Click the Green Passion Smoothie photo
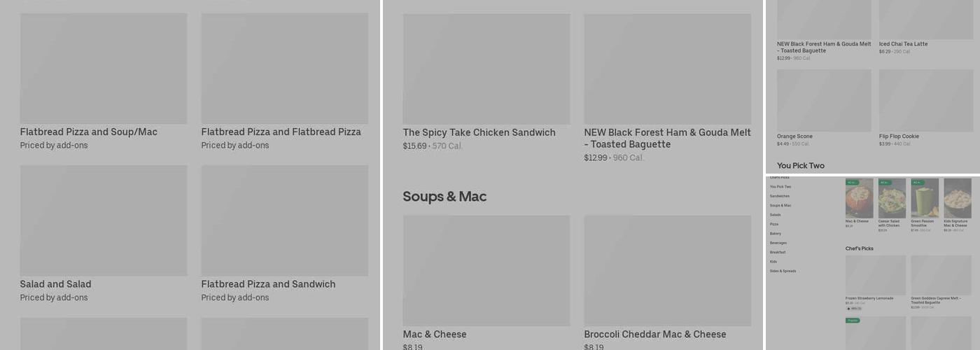The height and width of the screenshot is (350, 980). 925,198
